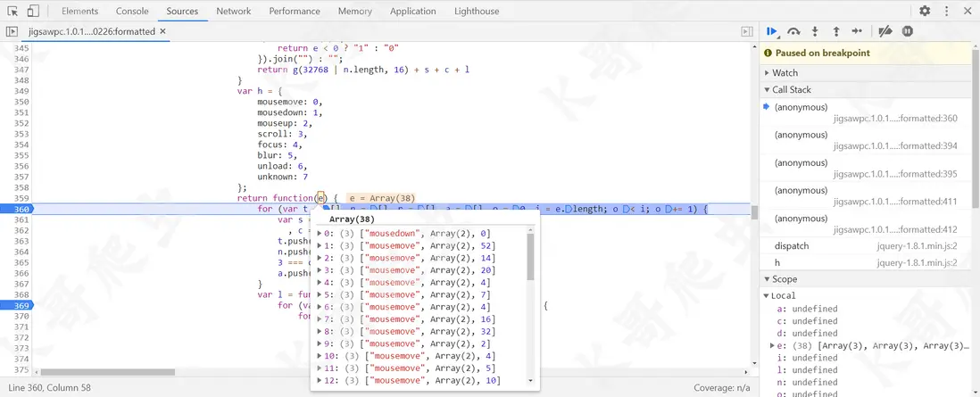Click the Array popup vertical scrollbar
980x397 pixels.
coord(530,259)
